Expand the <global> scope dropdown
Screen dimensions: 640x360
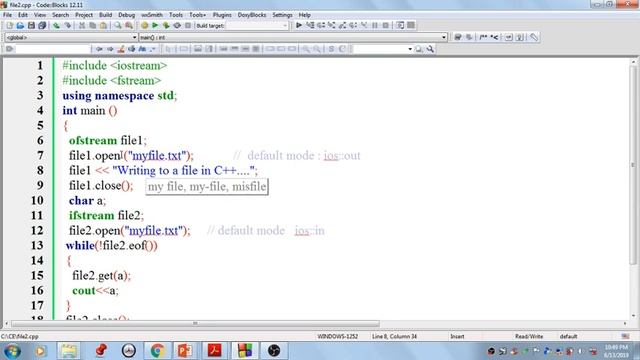tap(134, 37)
